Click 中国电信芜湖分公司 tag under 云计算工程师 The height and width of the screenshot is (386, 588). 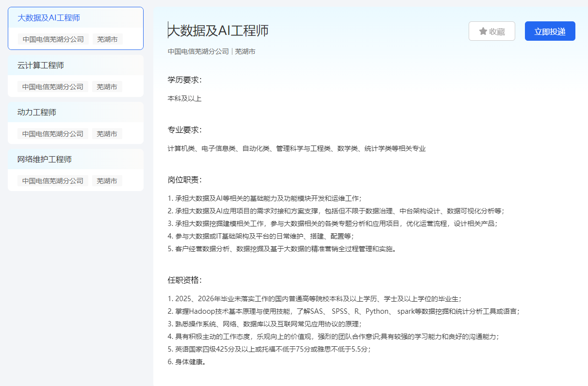(x=52, y=86)
